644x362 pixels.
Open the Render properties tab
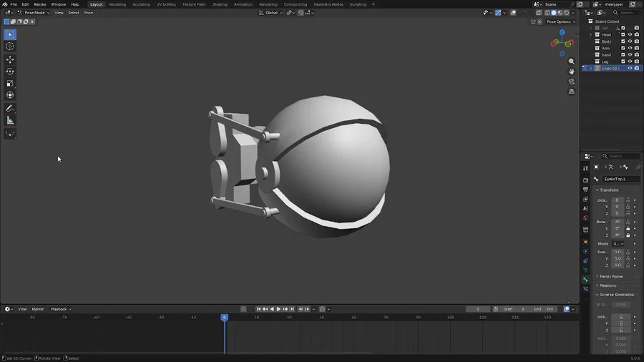pos(585,180)
